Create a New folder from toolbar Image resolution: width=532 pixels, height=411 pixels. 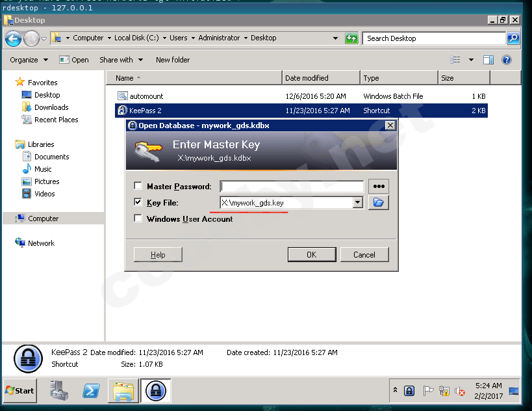tap(173, 60)
